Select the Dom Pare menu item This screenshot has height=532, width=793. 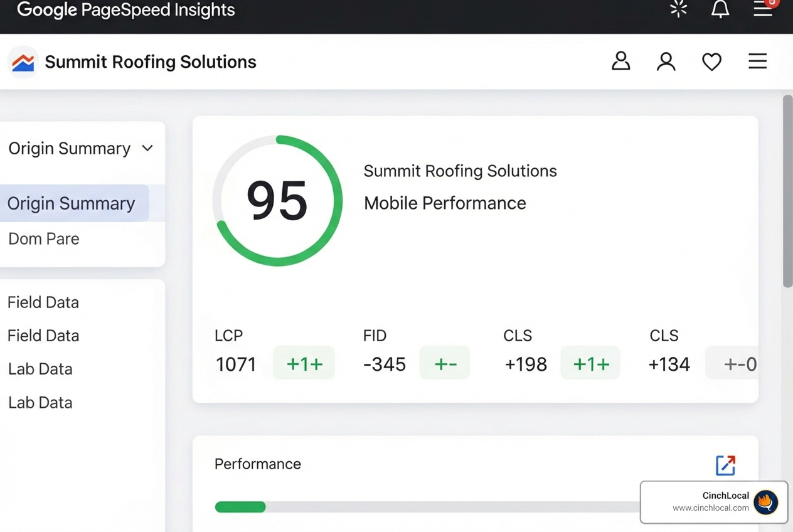(x=44, y=239)
